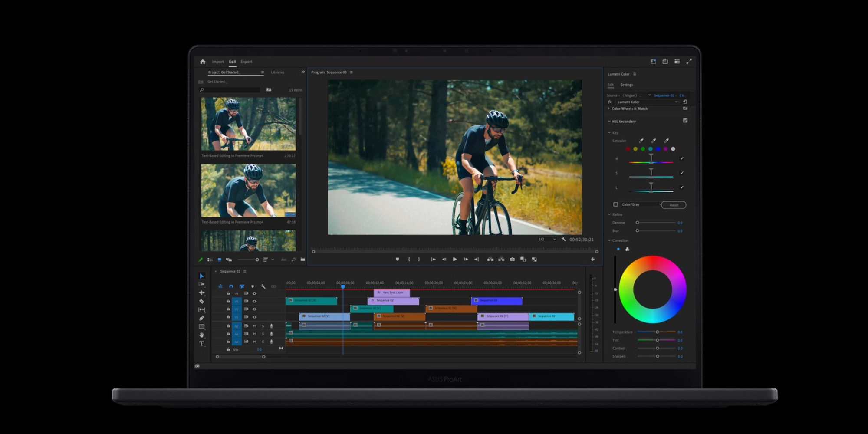
Task: Pick the red color swatch under Set color
Action: click(628, 149)
